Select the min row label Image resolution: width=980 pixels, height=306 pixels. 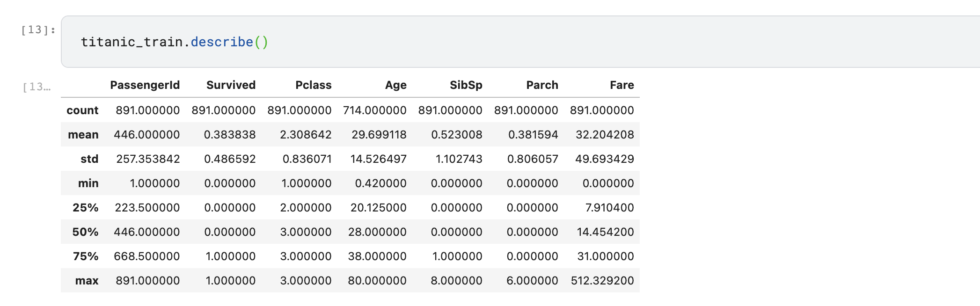tap(88, 183)
